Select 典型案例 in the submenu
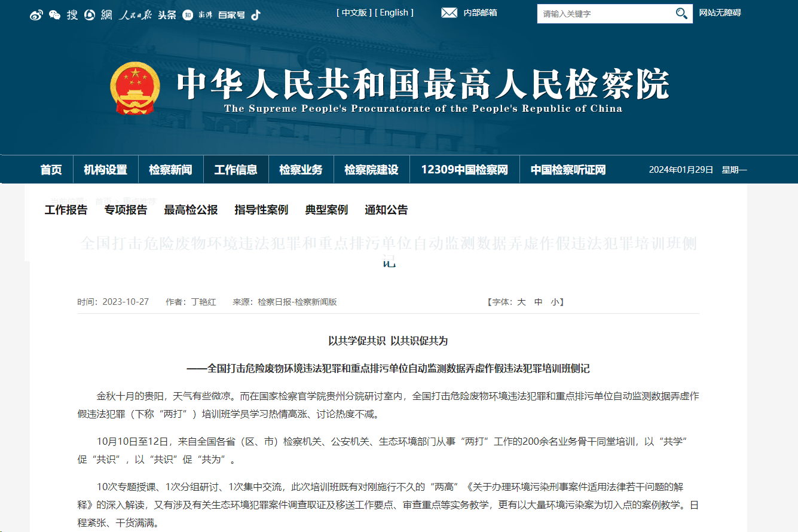The image size is (798, 532). coord(326,210)
